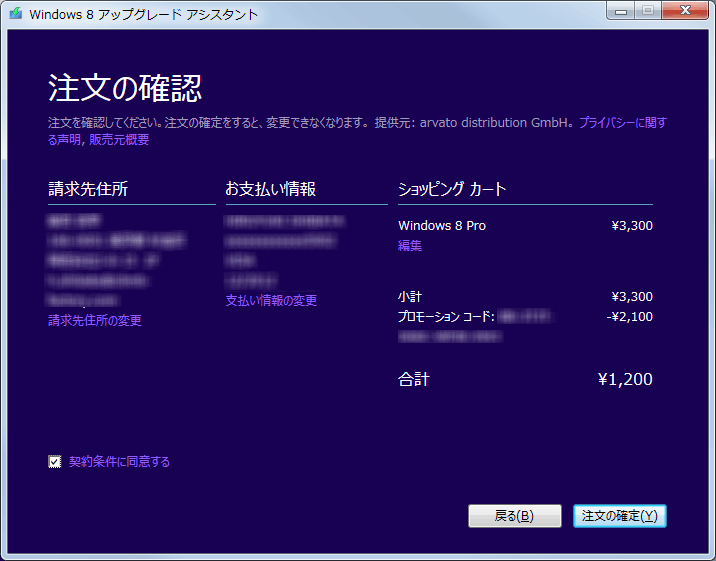Image resolution: width=716 pixels, height=561 pixels.
Task: Click 編集 under Windows 8 Pro
Action: tap(410, 246)
